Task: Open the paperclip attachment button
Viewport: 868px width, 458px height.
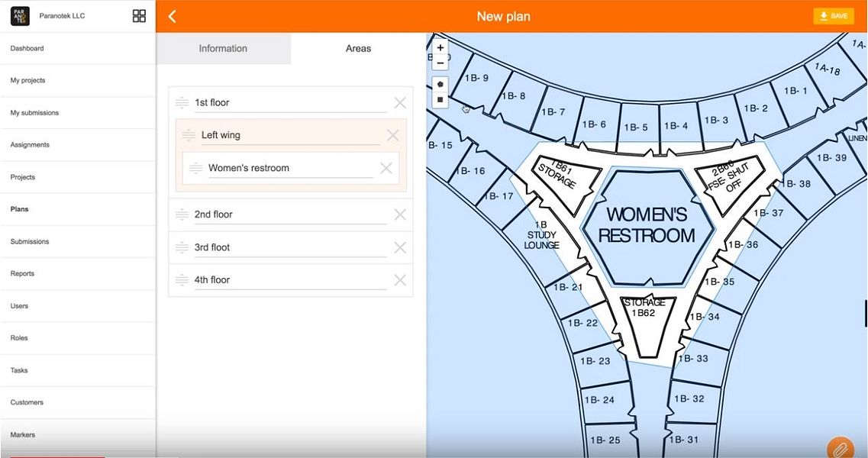Action: (x=841, y=447)
